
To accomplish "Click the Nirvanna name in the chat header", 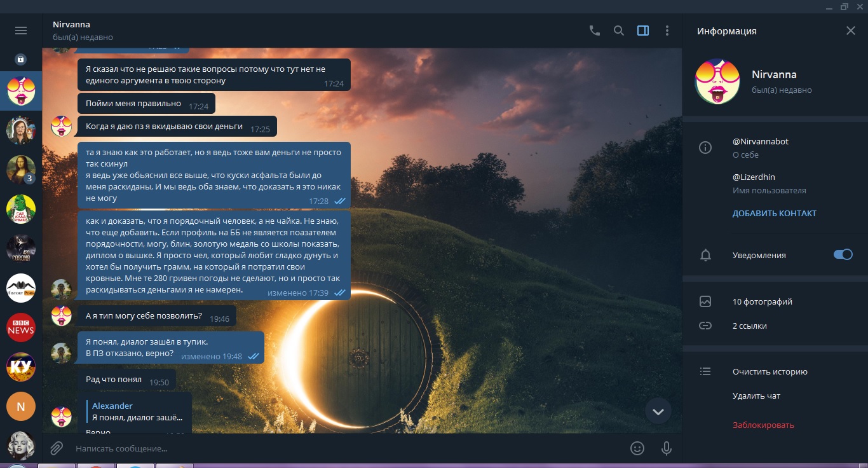I will click(x=71, y=24).
